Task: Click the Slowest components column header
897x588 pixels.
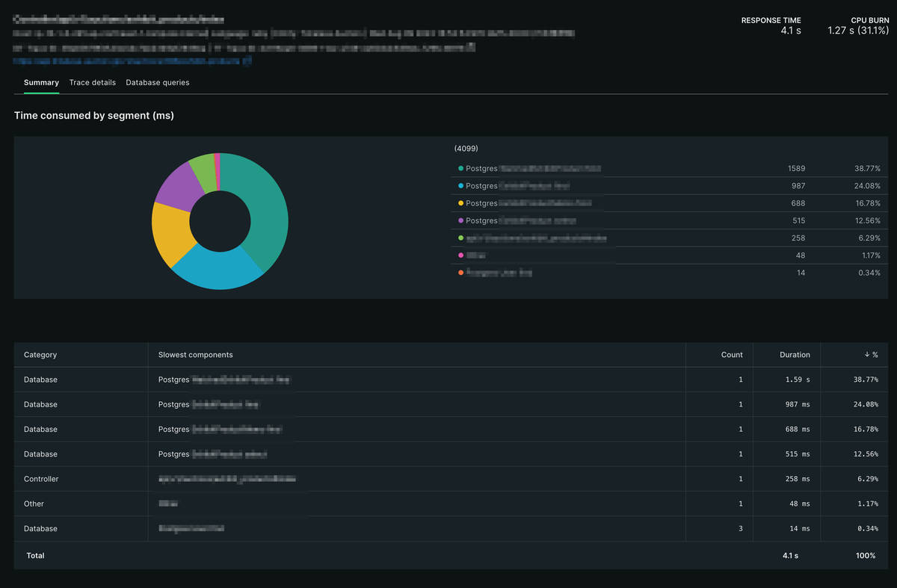Action: [195, 355]
